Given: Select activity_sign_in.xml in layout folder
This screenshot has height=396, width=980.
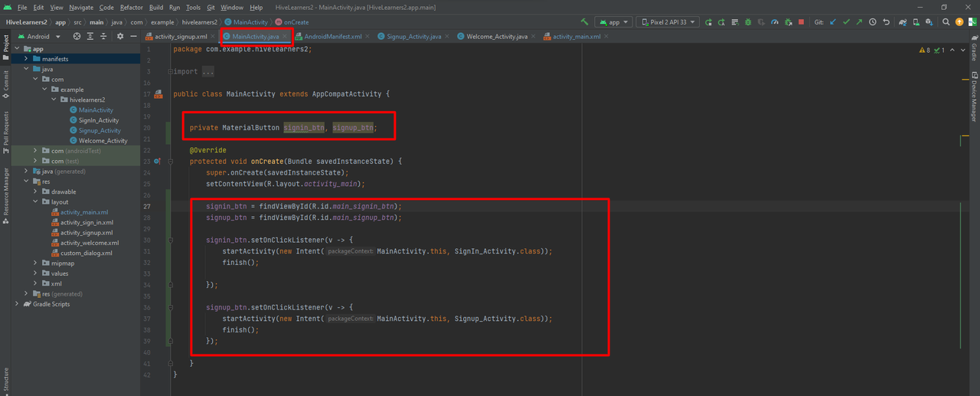Looking at the screenshot, I should [x=81, y=222].
